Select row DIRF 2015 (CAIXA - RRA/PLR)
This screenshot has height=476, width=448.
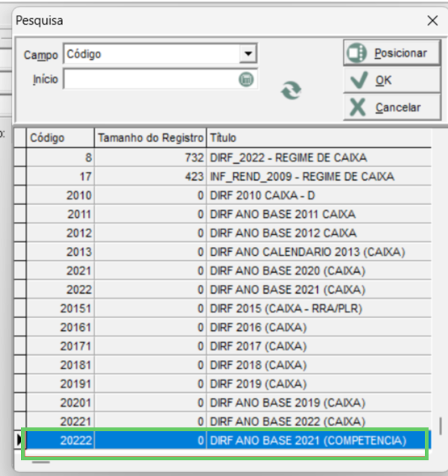pos(229,309)
